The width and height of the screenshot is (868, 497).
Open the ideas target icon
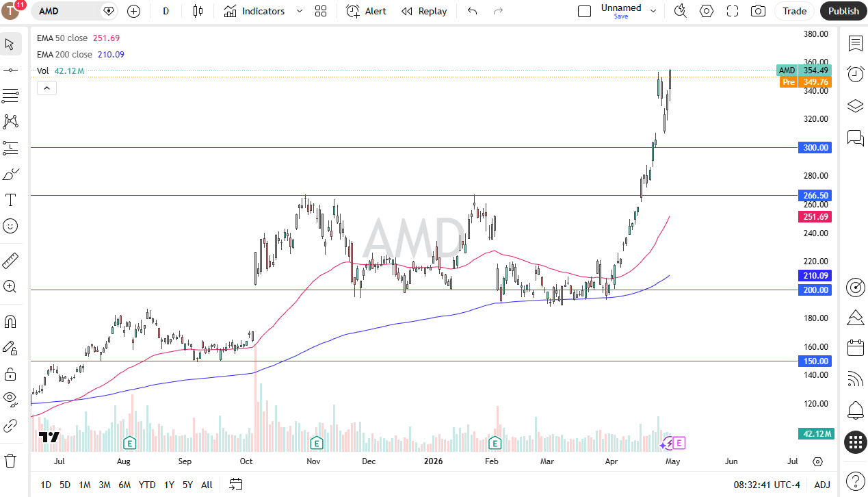pos(855,287)
